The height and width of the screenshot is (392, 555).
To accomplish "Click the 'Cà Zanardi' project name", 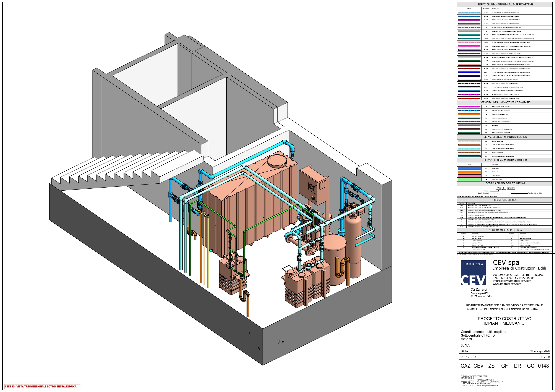I will point(479,290).
